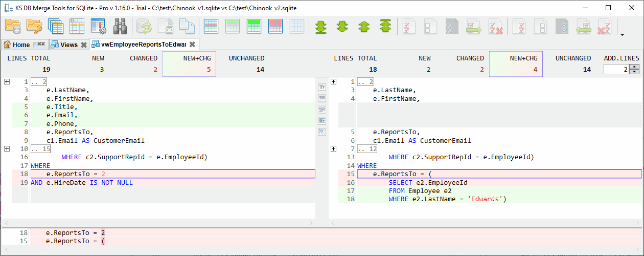The height and width of the screenshot is (256, 644).
Task: Open databases using the first folder-with-database icon
Action: pos(13,26)
